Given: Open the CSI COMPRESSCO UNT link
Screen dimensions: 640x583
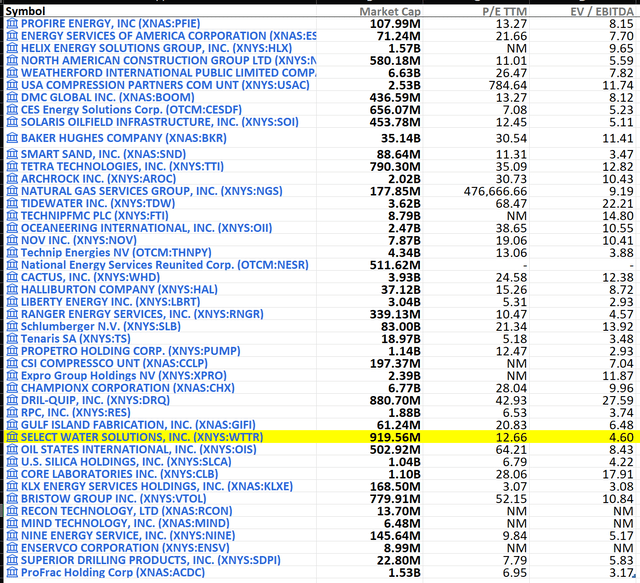Looking at the screenshot, I should pos(114,363).
